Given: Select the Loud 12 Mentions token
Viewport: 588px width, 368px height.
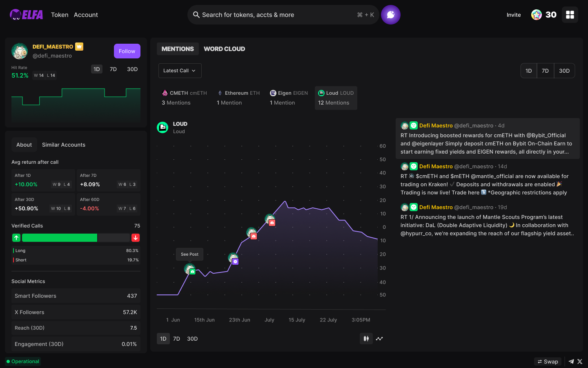Looking at the screenshot, I should [336, 98].
